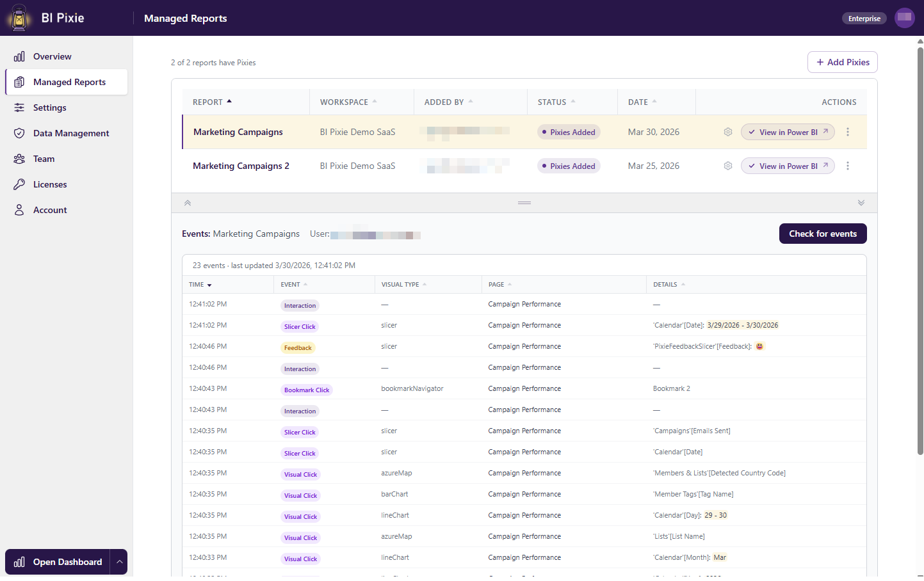Open settings gear for Marketing Campaigns report

[x=727, y=131]
